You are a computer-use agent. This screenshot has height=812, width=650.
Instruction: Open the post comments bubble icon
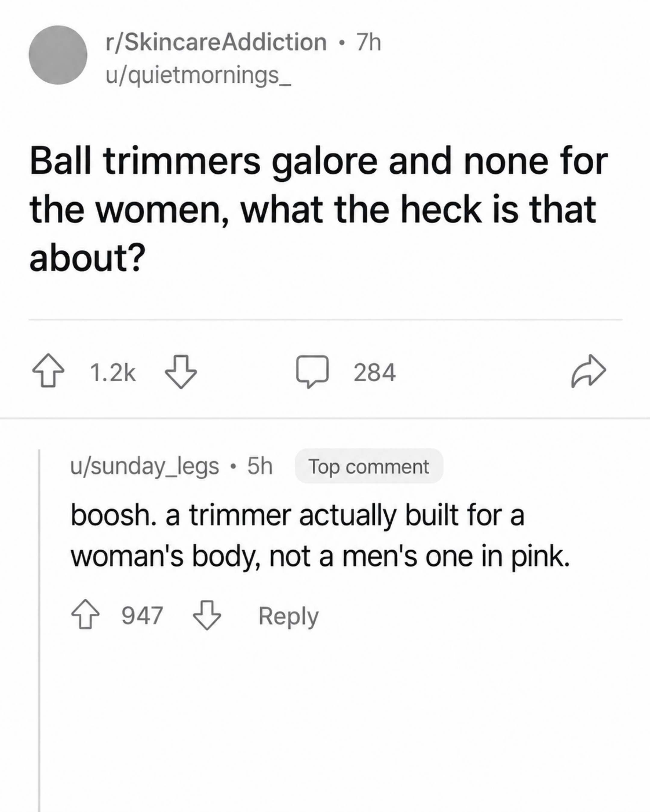pos(312,371)
